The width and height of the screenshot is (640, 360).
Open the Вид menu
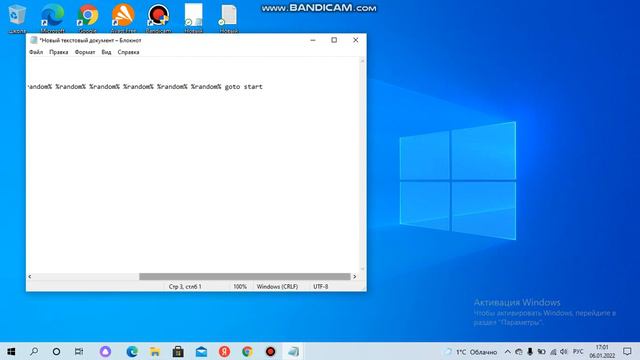106,52
